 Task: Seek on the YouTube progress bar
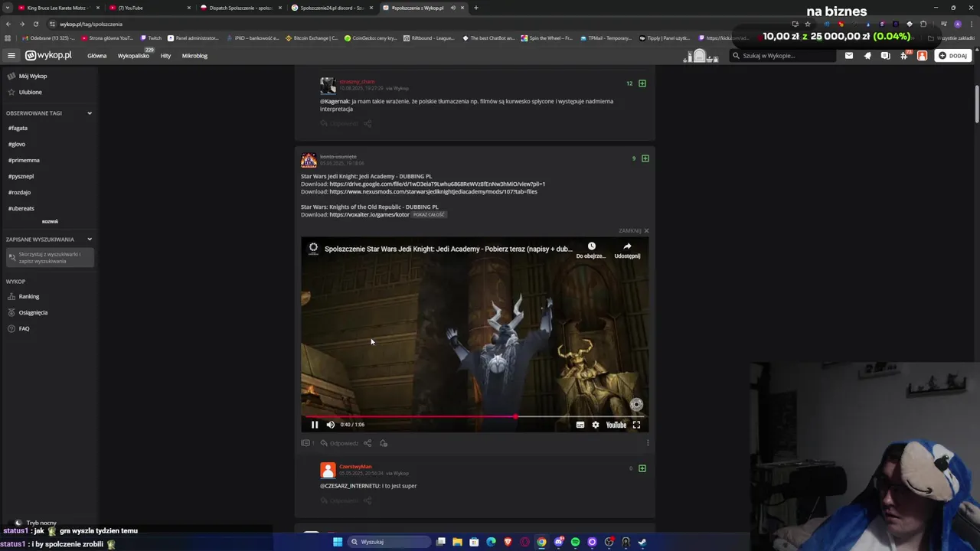click(475, 417)
